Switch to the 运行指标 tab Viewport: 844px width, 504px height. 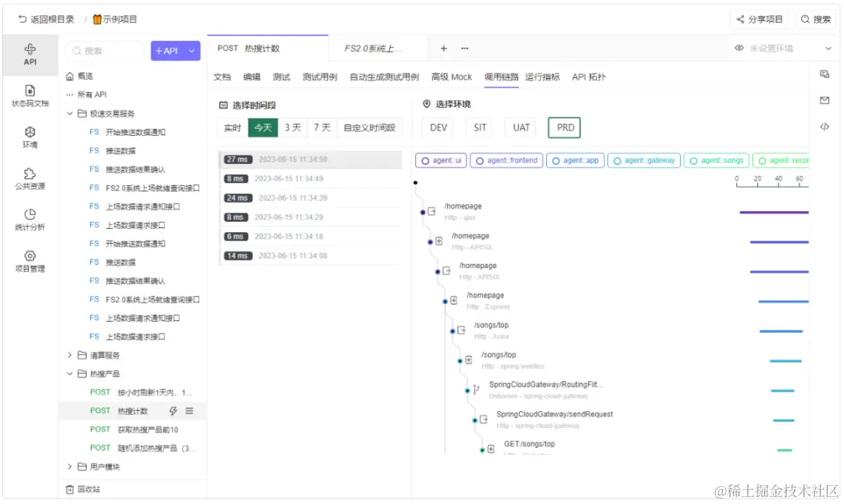tap(542, 77)
